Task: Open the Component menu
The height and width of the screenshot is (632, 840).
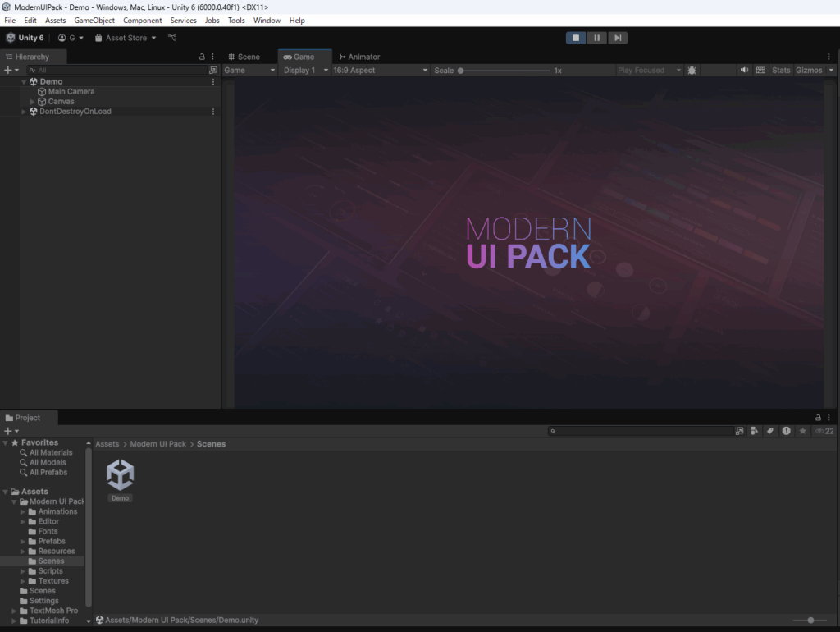Action: (143, 21)
